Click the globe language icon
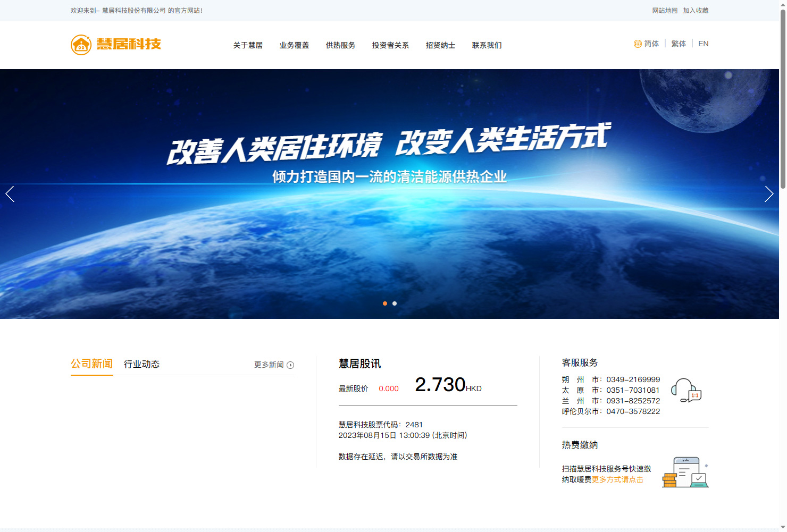 (638, 44)
